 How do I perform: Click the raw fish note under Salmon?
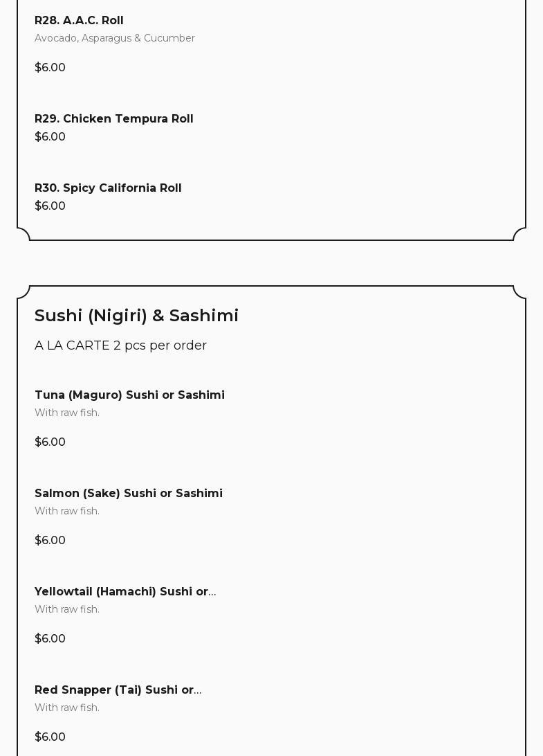click(x=67, y=511)
